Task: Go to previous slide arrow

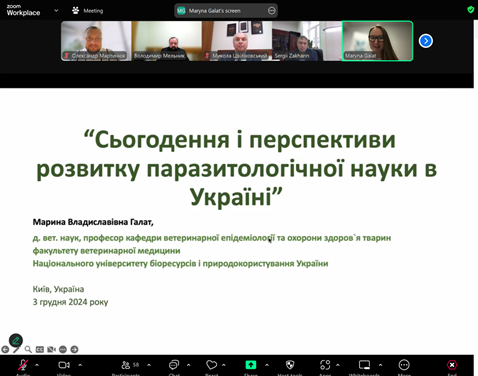Action: 5,349
